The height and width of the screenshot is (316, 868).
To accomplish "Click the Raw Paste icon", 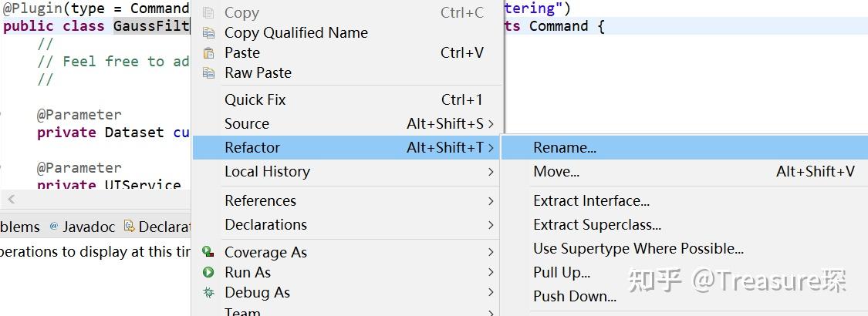I will (x=208, y=73).
